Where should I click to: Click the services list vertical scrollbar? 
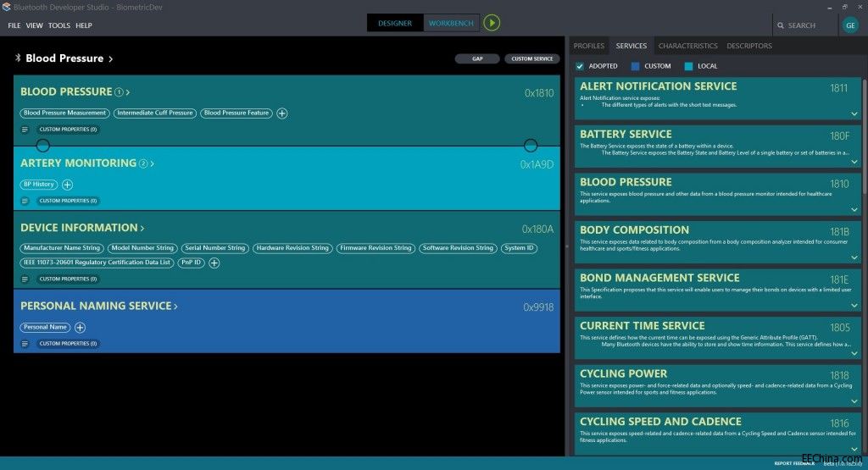[x=865, y=212]
